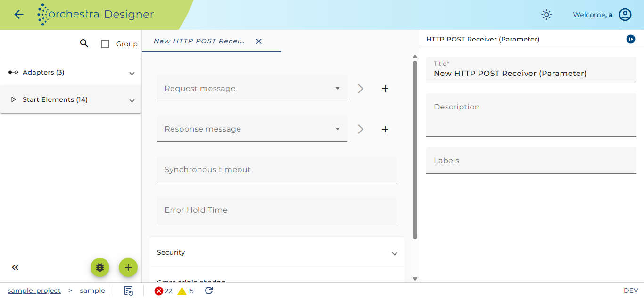Viewport: 644px width, 298px height.
Task: Toggle the light/dark theme sun icon
Action: pyautogui.click(x=546, y=15)
